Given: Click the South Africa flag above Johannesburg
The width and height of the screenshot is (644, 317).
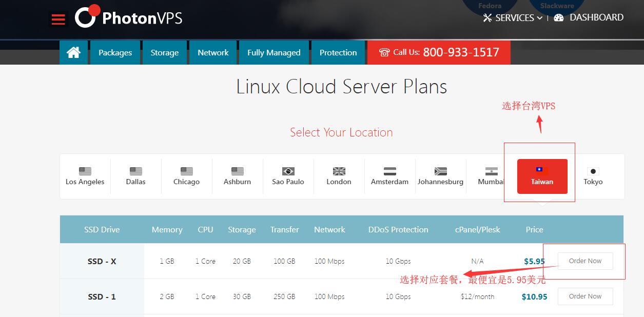Looking at the screenshot, I should (441, 171).
